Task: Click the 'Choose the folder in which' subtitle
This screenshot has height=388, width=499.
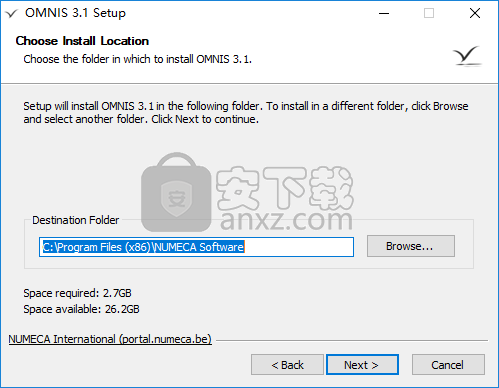Action: click(137, 59)
